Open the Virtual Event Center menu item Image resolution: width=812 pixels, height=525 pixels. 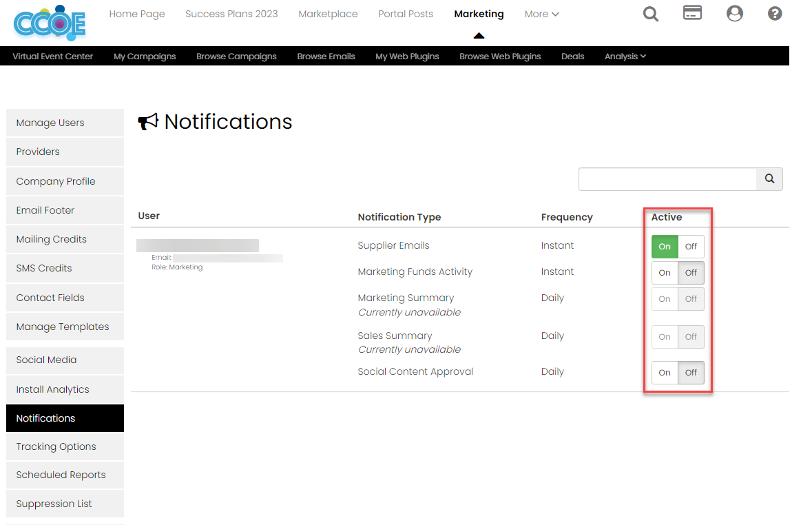click(52, 56)
